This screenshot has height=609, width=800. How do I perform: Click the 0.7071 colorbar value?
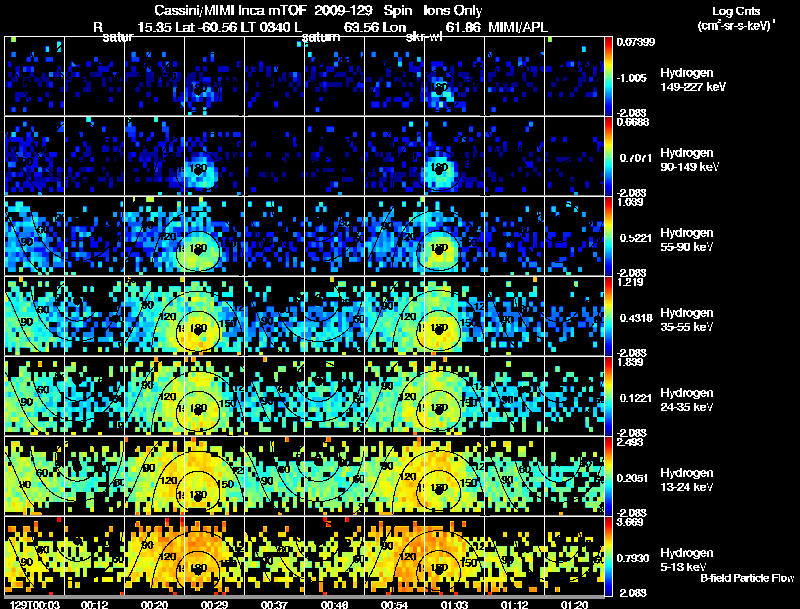pos(636,158)
